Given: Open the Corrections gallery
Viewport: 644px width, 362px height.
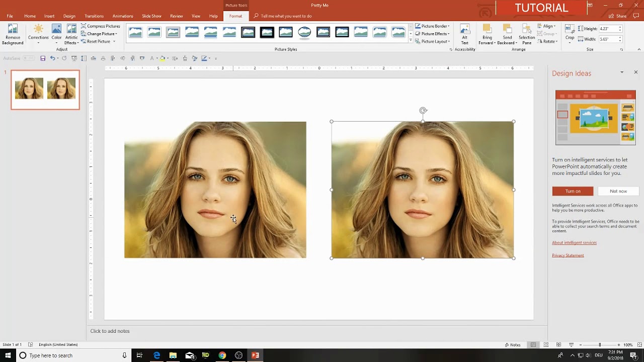Looking at the screenshot, I should click(x=38, y=34).
